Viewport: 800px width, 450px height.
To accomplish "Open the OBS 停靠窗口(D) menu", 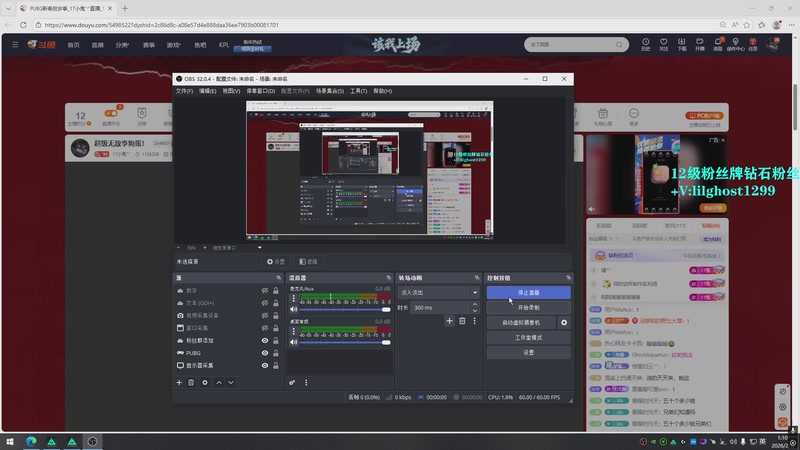I will (261, 91).
